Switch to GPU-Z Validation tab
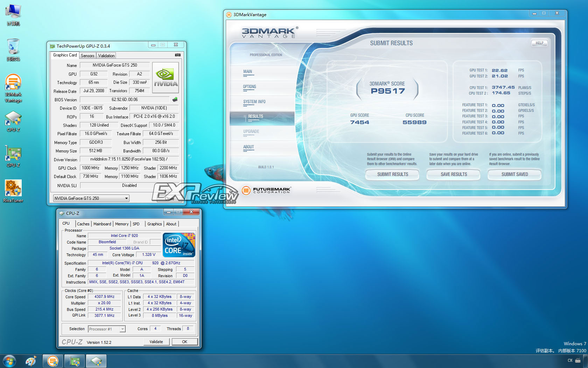This screenshot has width=588, height=368. point(106,56)
